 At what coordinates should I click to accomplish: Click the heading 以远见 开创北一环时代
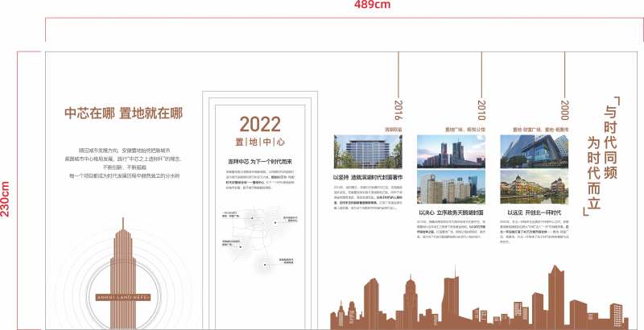point(535,212)
